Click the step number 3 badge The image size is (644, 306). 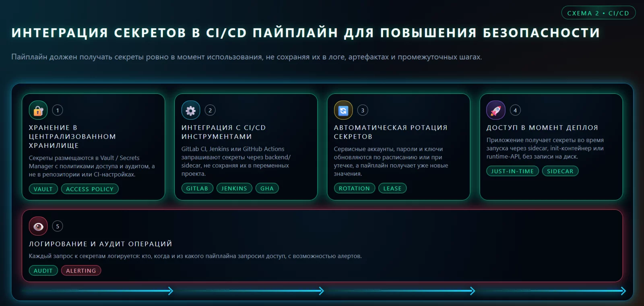[x=363, y=110]
